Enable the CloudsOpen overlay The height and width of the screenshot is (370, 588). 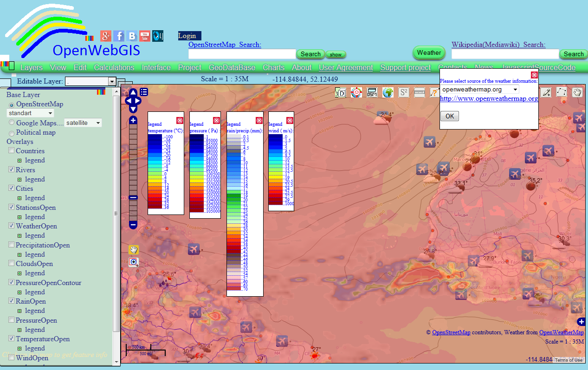tap(11, 263)
